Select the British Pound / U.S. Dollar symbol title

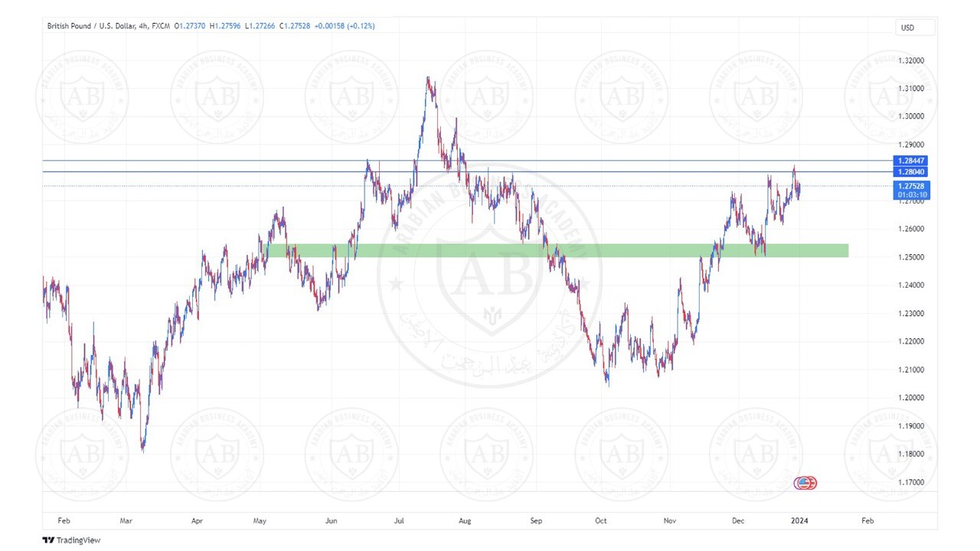pos(93,26)
